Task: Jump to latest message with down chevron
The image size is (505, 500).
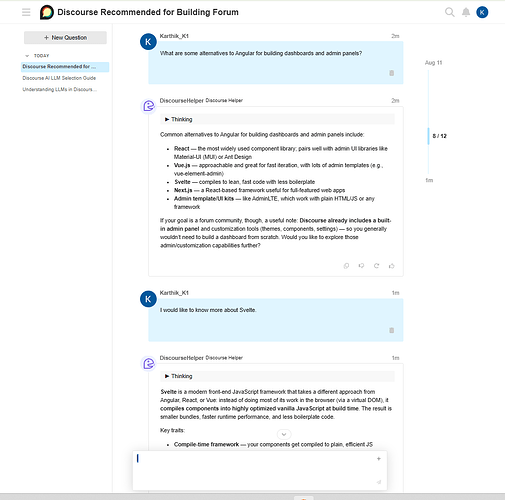Action: click(x=284, y=434)
